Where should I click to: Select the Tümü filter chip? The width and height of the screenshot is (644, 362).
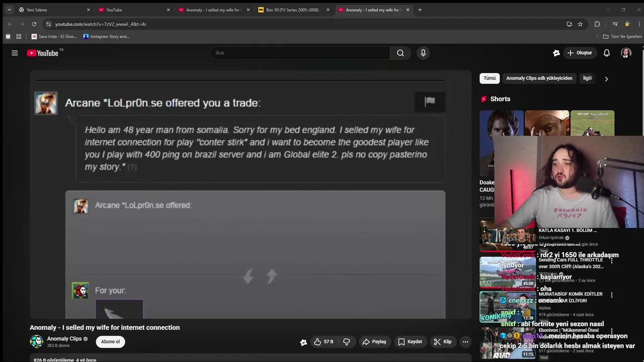(x=490, y=78)
